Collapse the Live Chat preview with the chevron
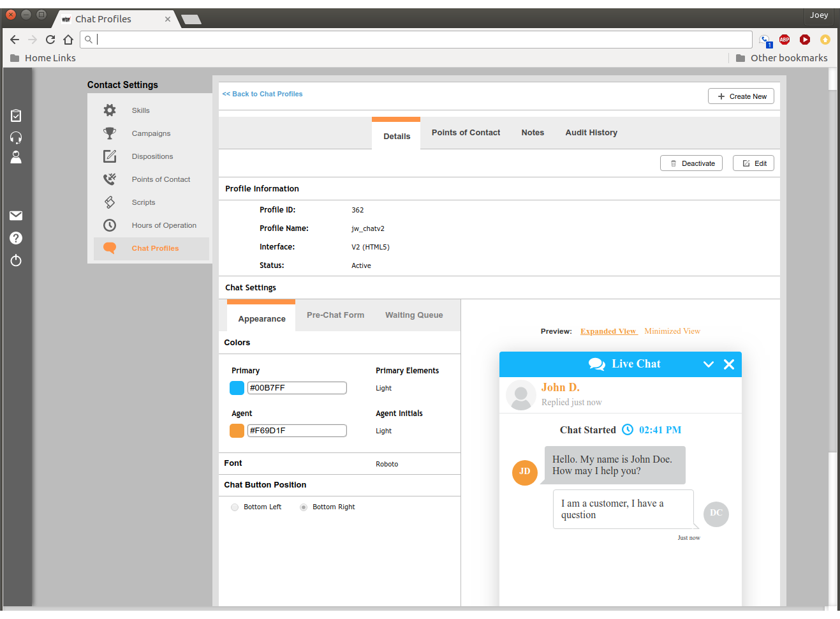Screen dimensions: 840x619 coord(708,364)
